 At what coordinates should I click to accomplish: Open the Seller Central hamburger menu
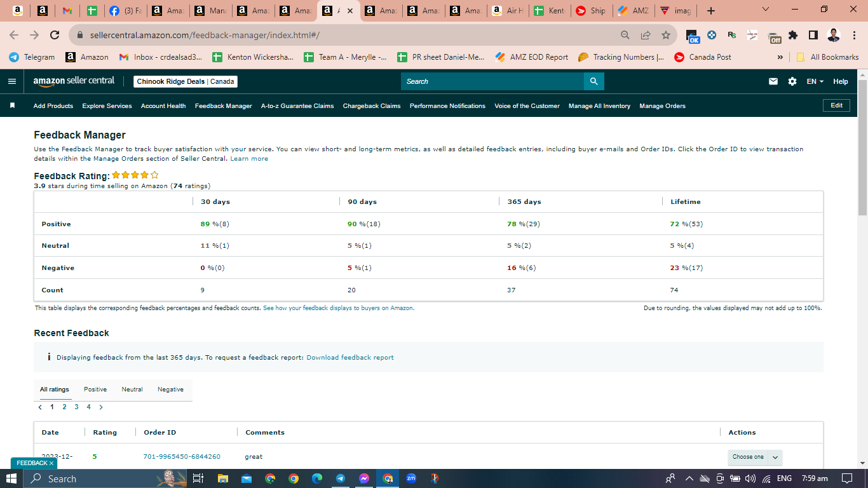point(11,81)
